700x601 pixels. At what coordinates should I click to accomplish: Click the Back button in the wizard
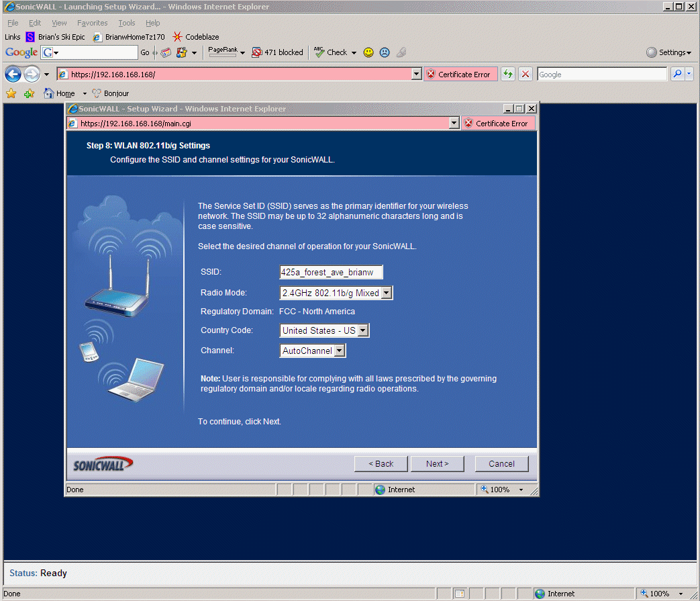click(x=381, y=464)
